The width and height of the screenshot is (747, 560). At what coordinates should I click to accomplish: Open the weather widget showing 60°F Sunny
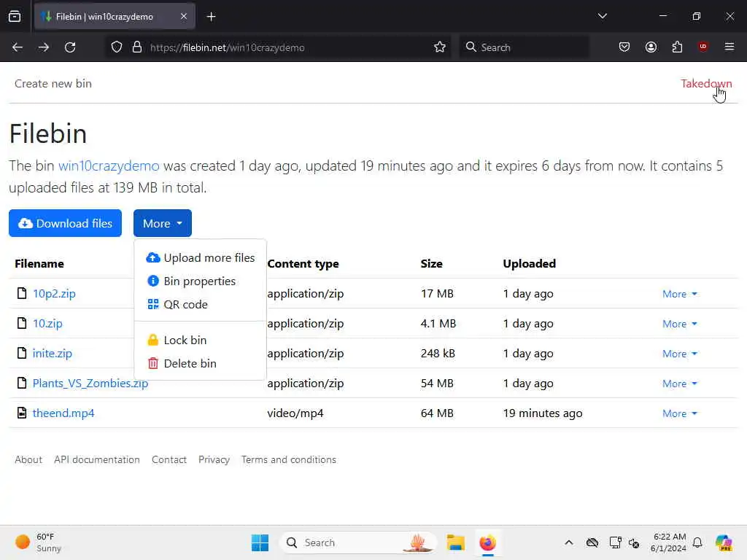click(38, 542)
